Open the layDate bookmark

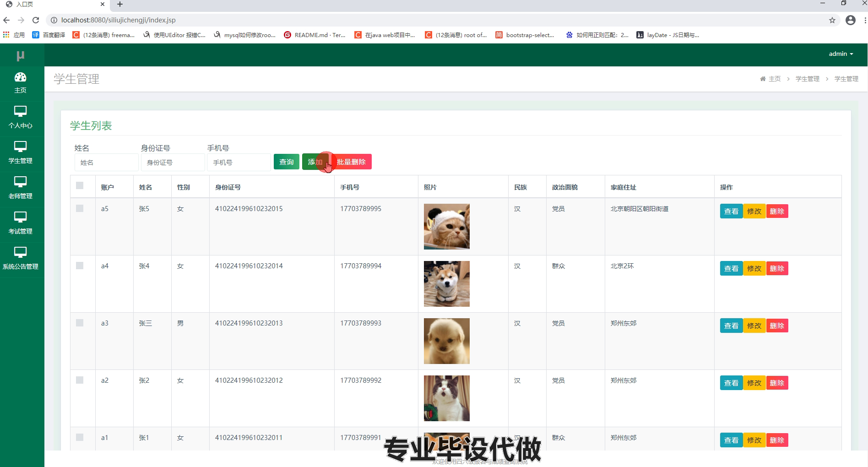668,35
